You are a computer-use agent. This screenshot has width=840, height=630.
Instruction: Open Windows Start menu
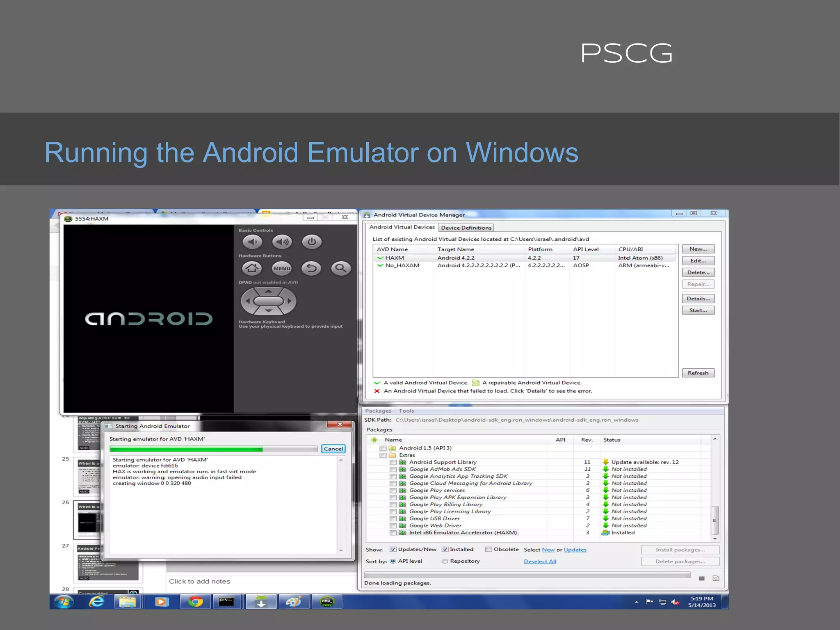pyautogui.click(x=64, y=602)
